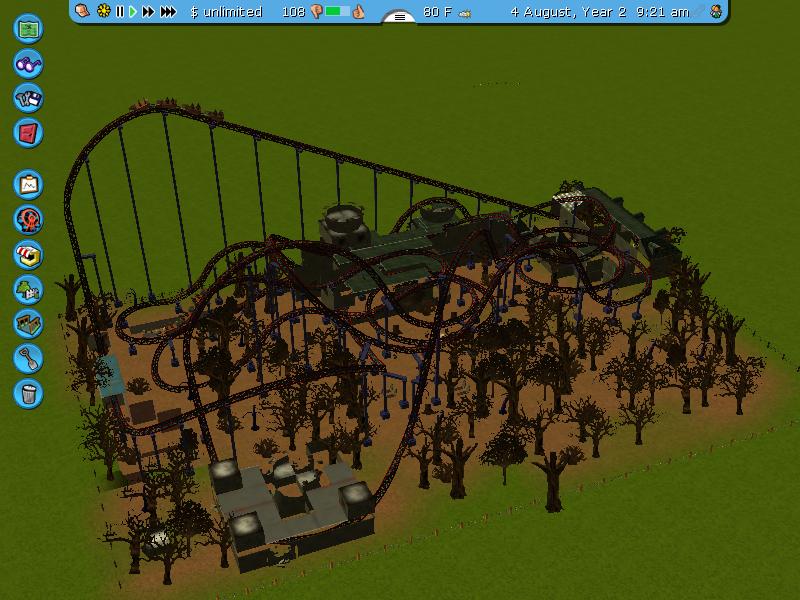
Task: Click the thumbs-down park rating icon
Action: pos(316,12)
